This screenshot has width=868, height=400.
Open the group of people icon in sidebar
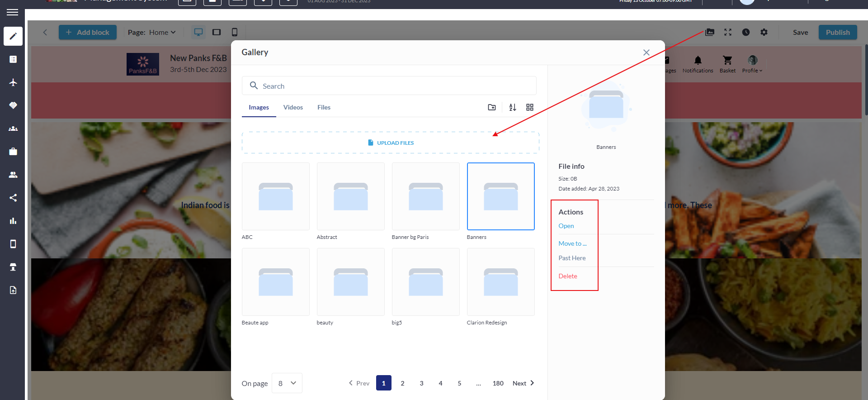click(13, 129)
